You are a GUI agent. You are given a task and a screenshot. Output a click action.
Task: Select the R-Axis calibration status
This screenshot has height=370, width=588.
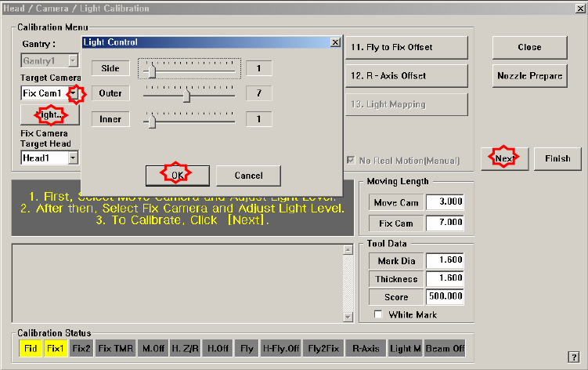[366, 349]
